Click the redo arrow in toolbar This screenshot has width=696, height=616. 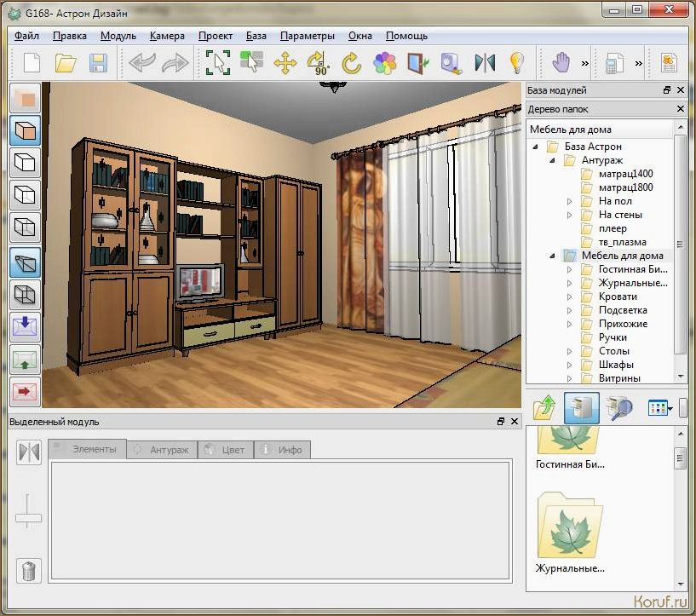coord(175,63)
